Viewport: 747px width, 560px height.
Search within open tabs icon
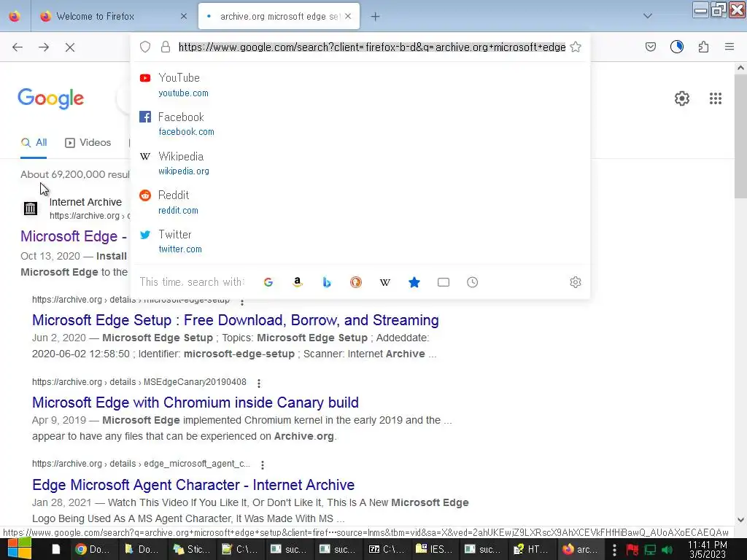pyautogui.click(x=444, y=282)
